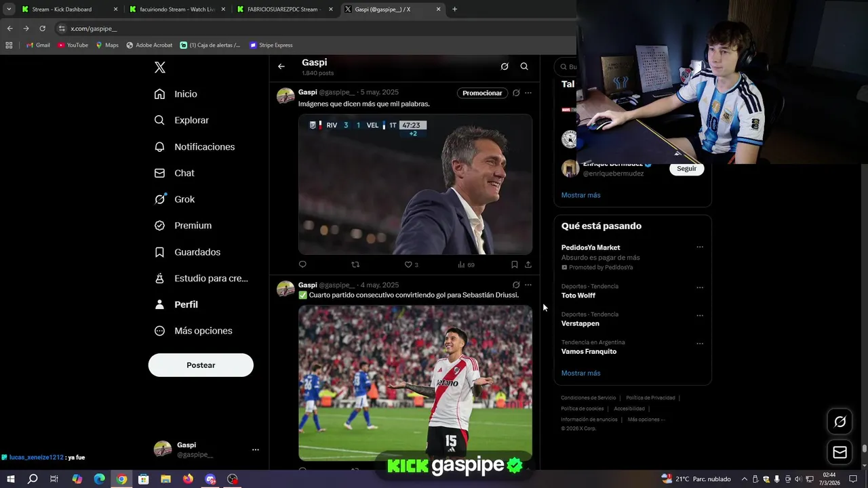This screenshot has height=488, width=868.
Task: View analytics of 5 may. post
Action: tap(466, 264)
